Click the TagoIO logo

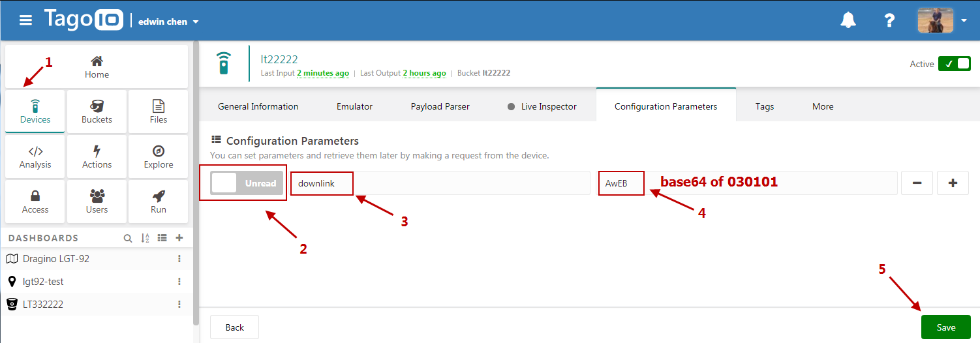click(x=83, y=20)
